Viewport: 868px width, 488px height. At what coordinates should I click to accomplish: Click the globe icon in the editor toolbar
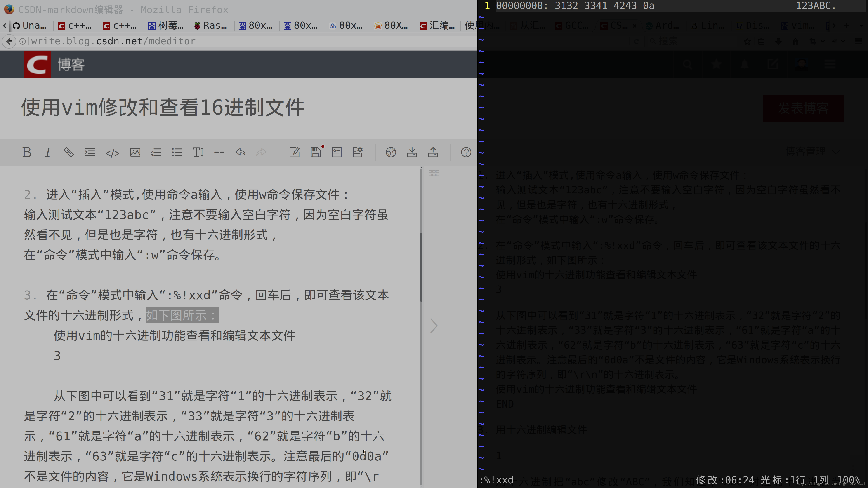click(x=391, y=152)
